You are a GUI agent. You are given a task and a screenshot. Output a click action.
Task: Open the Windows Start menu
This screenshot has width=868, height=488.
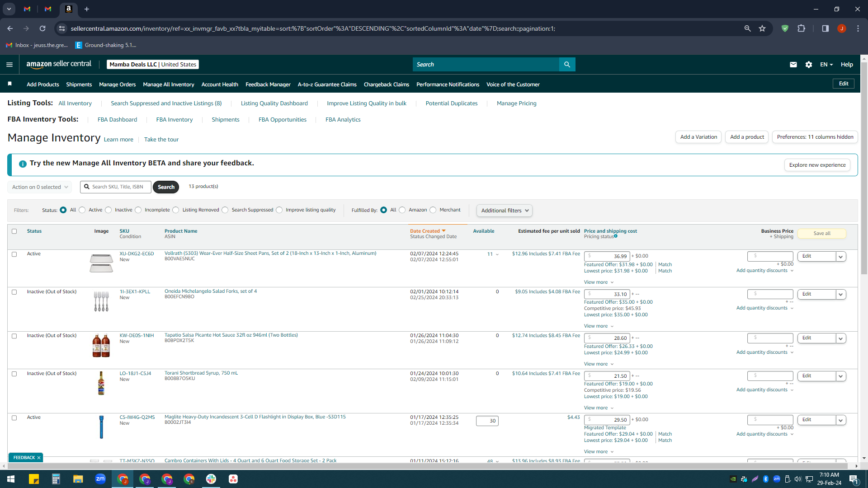coord(11,479)
